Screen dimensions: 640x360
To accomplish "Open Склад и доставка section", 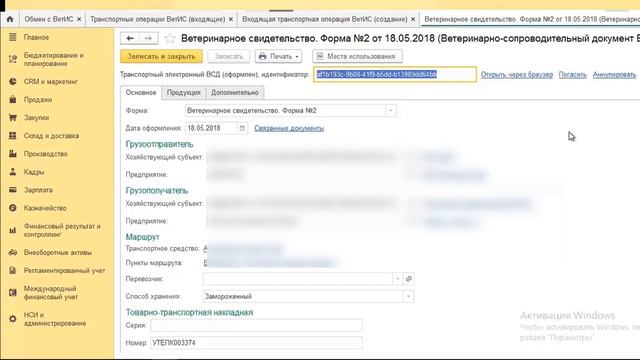I will (x=51, y=136).
